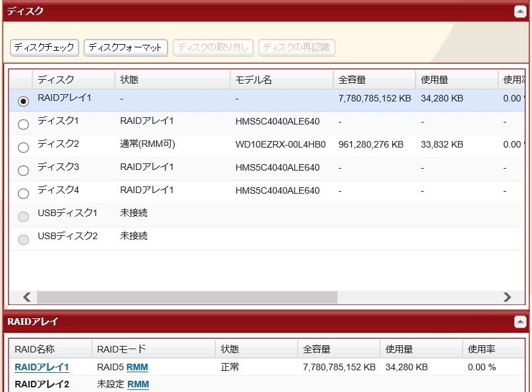
Task: Open the RAIDアレイ1 link in RAID table
Action: [42, 367]
